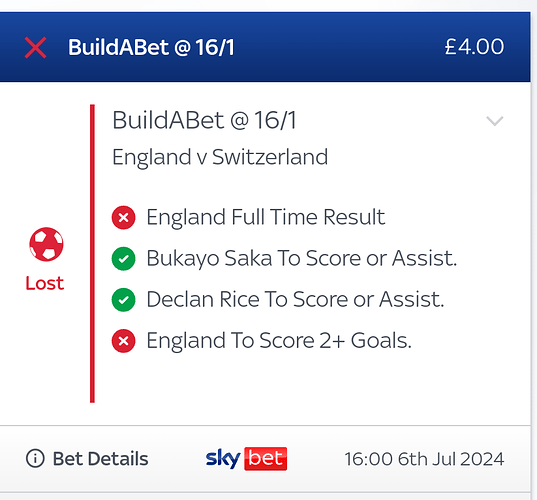This screenshot has width=537, height=500.
Task: Click the green tick beside Declan Rice selection
Action: (x=123, y=300)
